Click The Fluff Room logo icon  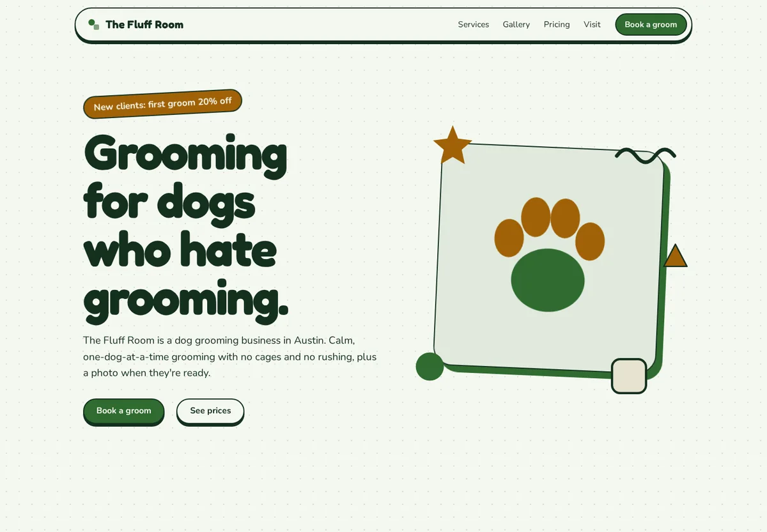94,24
